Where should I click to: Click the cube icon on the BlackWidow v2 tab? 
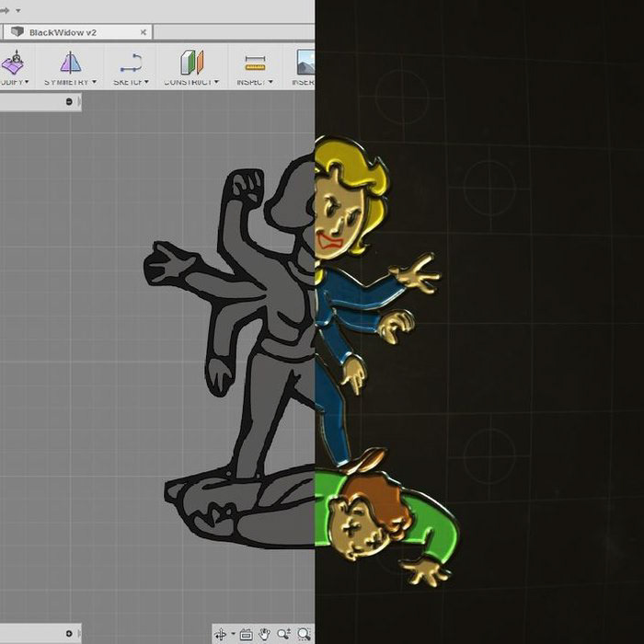(17, 32)
